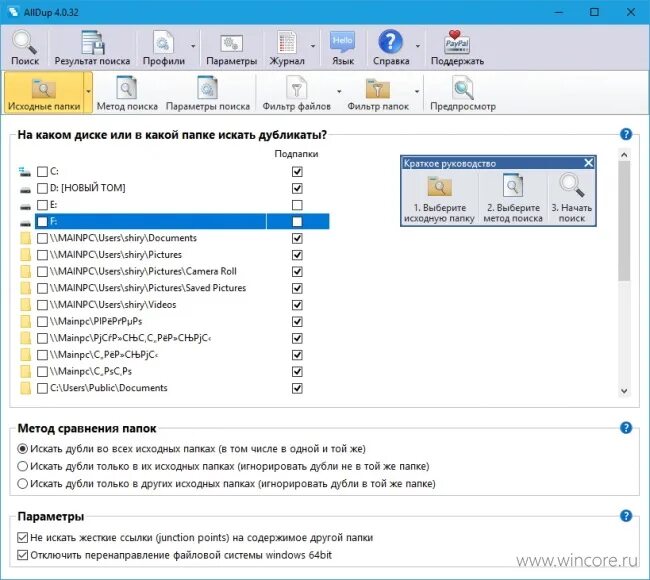Image resolution: width=650 pixels, height=580 pixels.
Task: Close the Краткое руководство panel
Action: [x=589, y=163]
